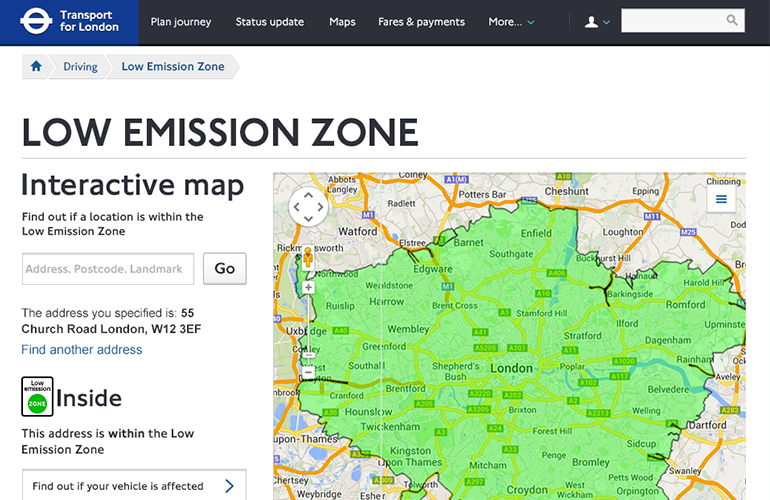Click the Address, Postcode, Landmark field

pos(108,269)
